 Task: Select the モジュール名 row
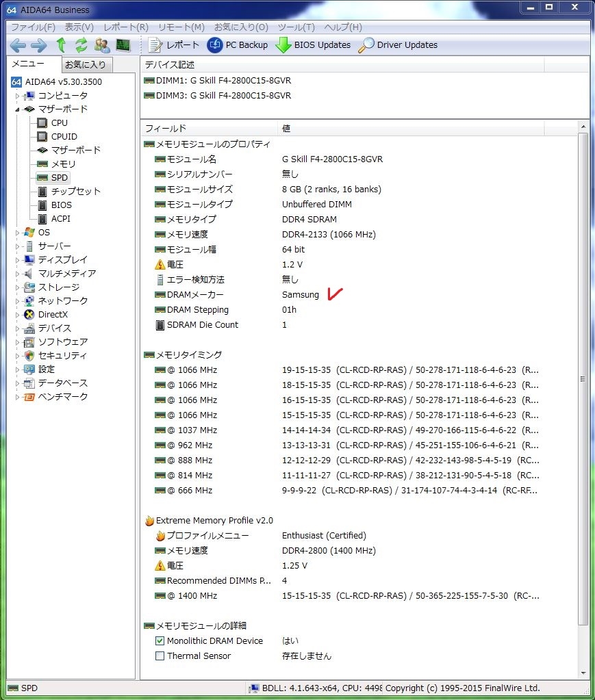342,159
